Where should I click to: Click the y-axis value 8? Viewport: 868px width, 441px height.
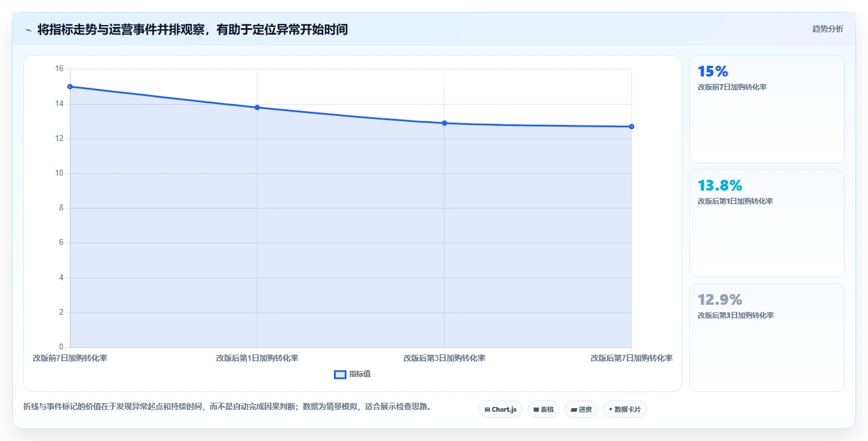coord(61,208)
